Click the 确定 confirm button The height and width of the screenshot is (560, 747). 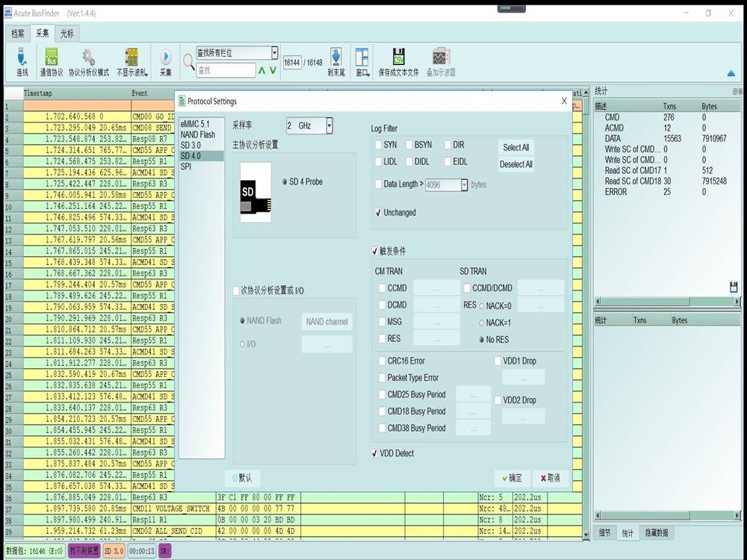(512, 478)
